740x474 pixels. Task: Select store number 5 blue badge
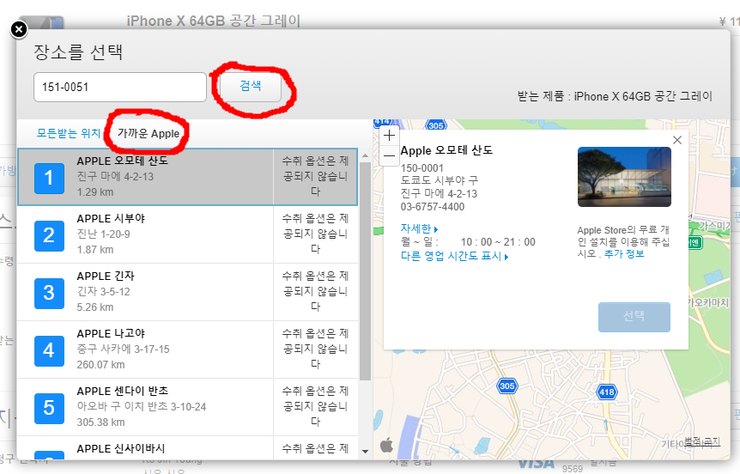(49, 408)
